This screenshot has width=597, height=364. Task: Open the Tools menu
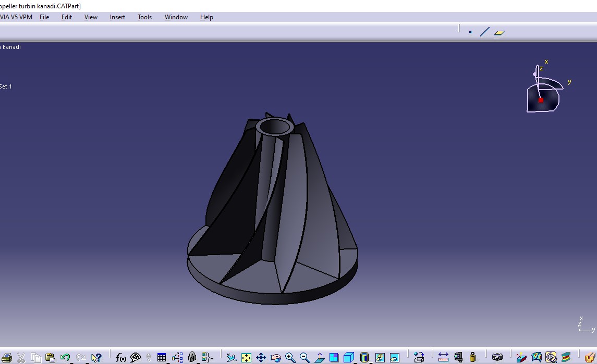(144, 17)
